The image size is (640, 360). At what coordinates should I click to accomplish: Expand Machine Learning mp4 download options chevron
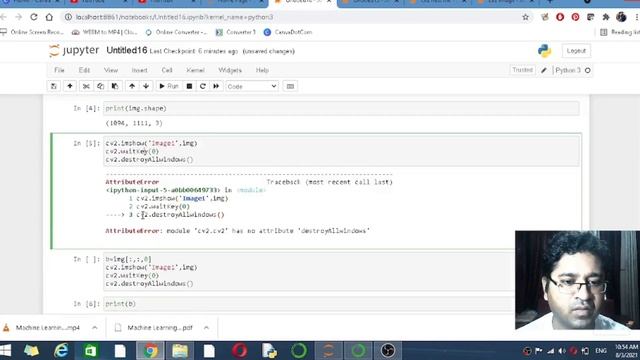tap(95, 328)
